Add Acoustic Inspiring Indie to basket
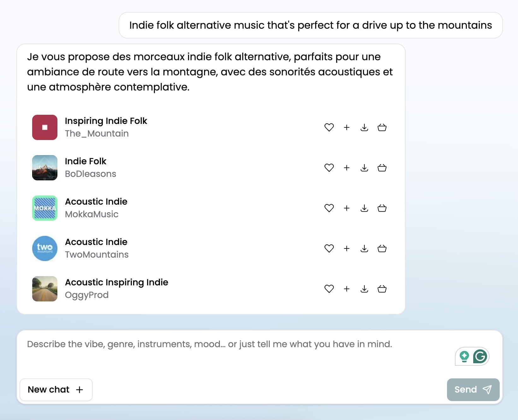 382,289
